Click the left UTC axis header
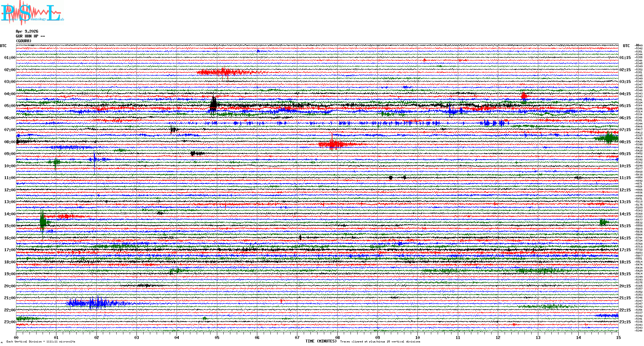The height and width of the screenshot is (346, 644). (x=3, y=46)
